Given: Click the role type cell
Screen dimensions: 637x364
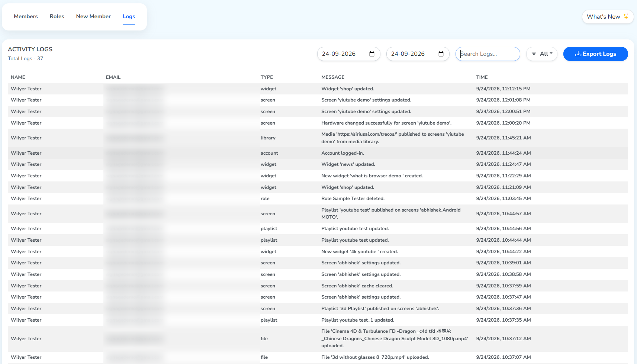Looking at the screenshot, I should tap(265, 199).
